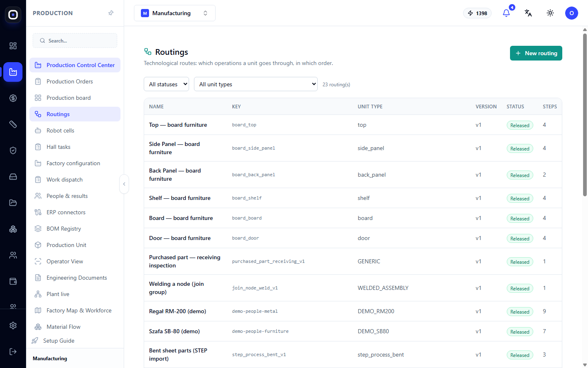The width and height of the screenshot is (588, 368).
Task: Open the All unit types filter dropdown
Action: click(x=256, y=84)
